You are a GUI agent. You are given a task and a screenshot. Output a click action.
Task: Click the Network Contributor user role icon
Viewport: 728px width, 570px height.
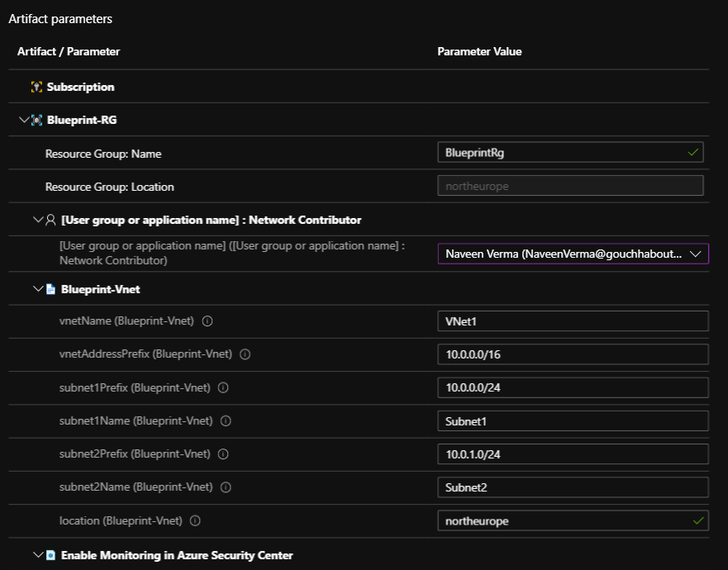pos(50,220)
